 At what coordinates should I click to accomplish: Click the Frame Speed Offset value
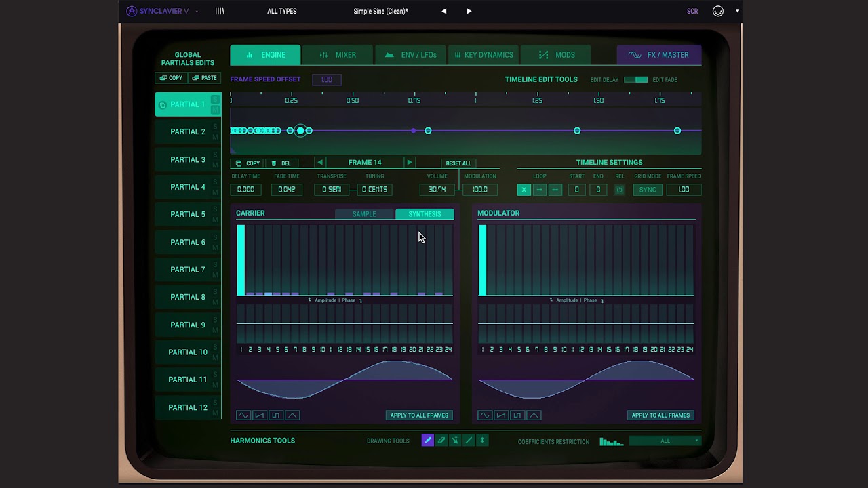click(x=327, y=79)
